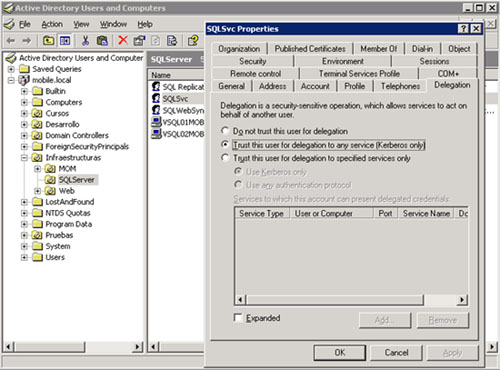Click the Back arrow toolbar icon
The image size is (500, 370).
[x=11, y=41]
